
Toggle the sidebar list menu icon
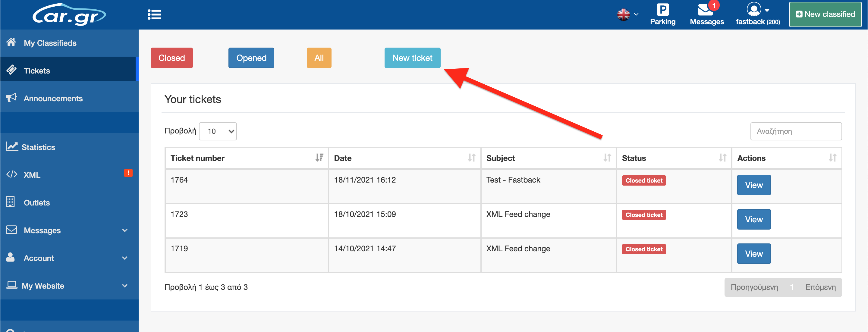click(x=154, y=14)
